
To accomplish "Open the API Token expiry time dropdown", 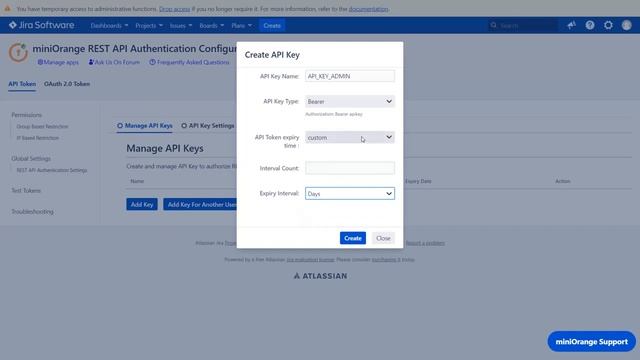I will tap(350, 137).
